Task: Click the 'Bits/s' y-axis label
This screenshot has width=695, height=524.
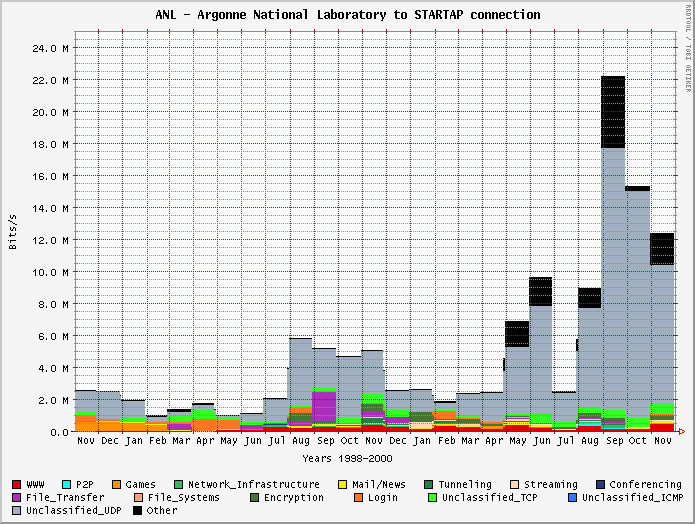Action: [12, 232]
